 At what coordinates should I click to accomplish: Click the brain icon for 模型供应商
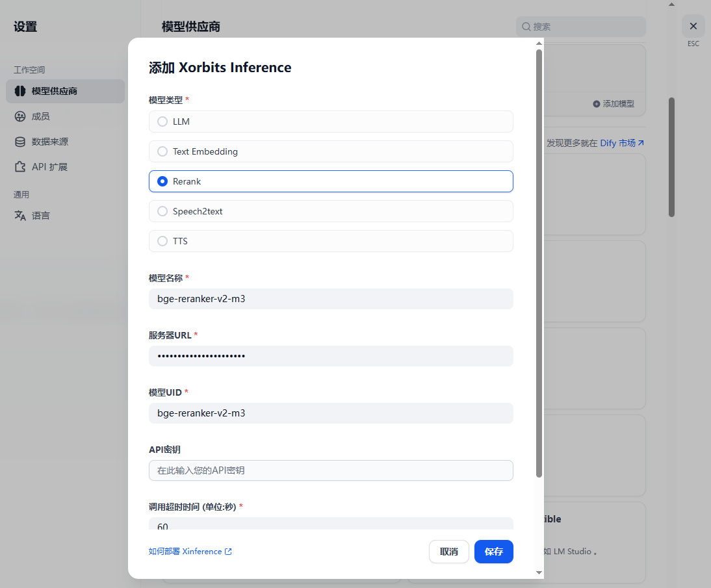(x=20, y=91)
